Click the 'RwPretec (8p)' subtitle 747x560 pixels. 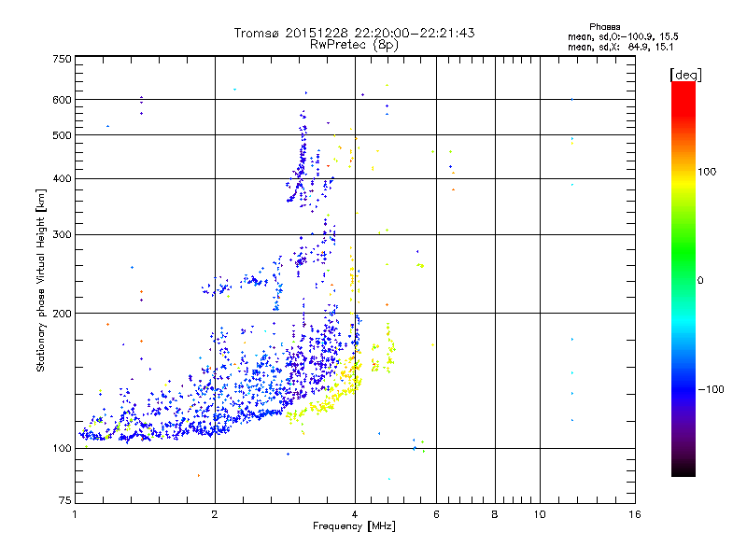click(x=354, y=45)
